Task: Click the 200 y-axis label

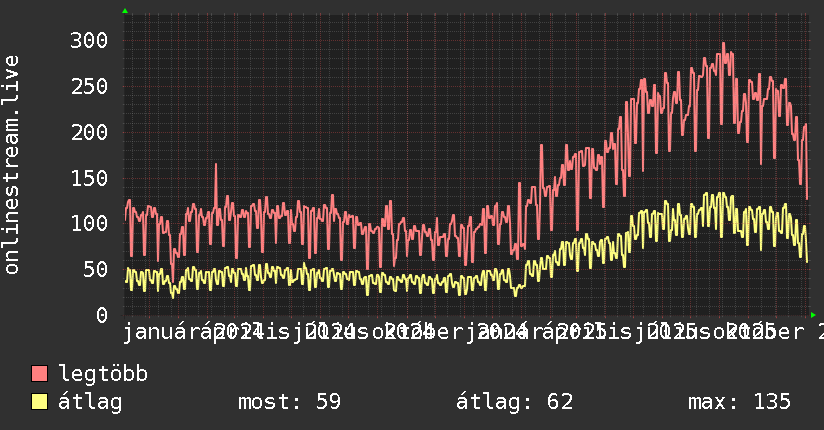Action: coord(89,132)
